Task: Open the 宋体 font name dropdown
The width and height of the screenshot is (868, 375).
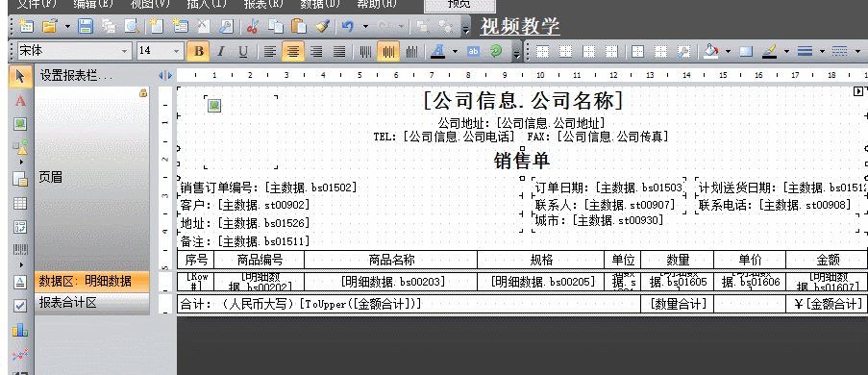Action: [x=124, y=51]
